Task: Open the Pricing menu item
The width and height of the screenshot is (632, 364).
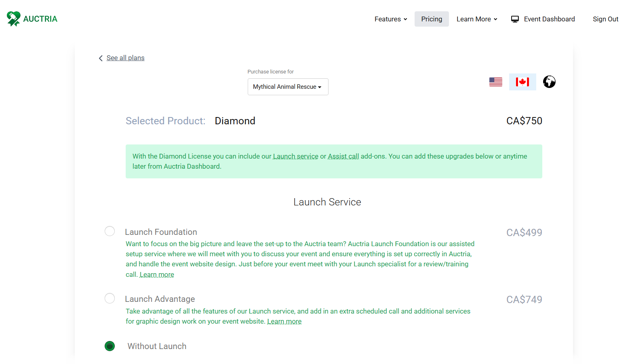Action: click(x=432, y=19)
